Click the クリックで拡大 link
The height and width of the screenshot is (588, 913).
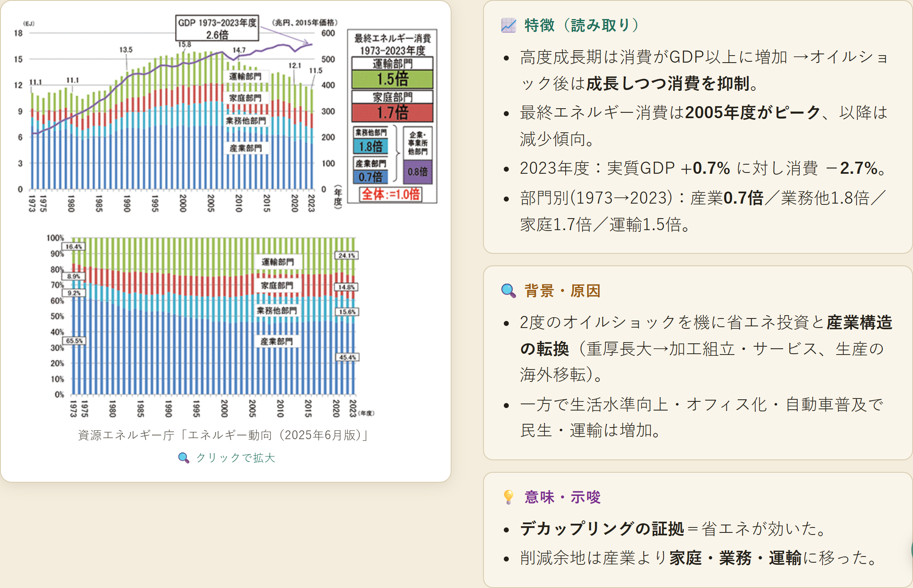(x=235, y=458)
